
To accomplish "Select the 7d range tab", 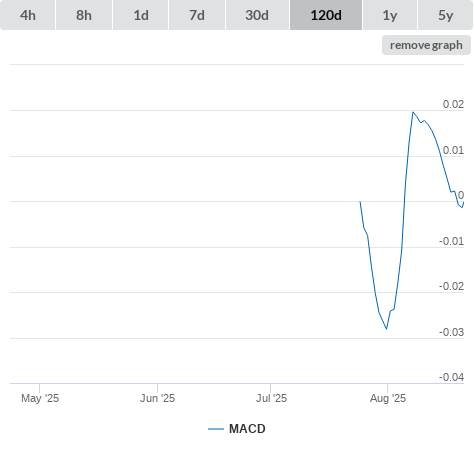I will [x=197, y=15].
